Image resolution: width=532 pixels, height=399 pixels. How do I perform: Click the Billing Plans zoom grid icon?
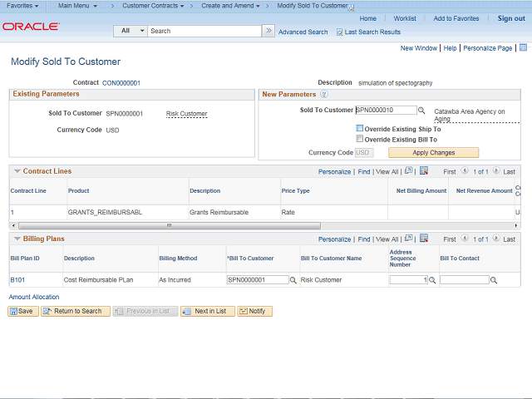(x=409, y=239)
